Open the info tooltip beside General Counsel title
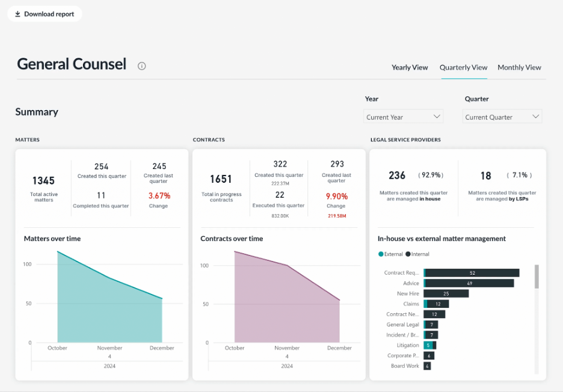The height and width of the screenshot is (392, 563). point(141,66)
